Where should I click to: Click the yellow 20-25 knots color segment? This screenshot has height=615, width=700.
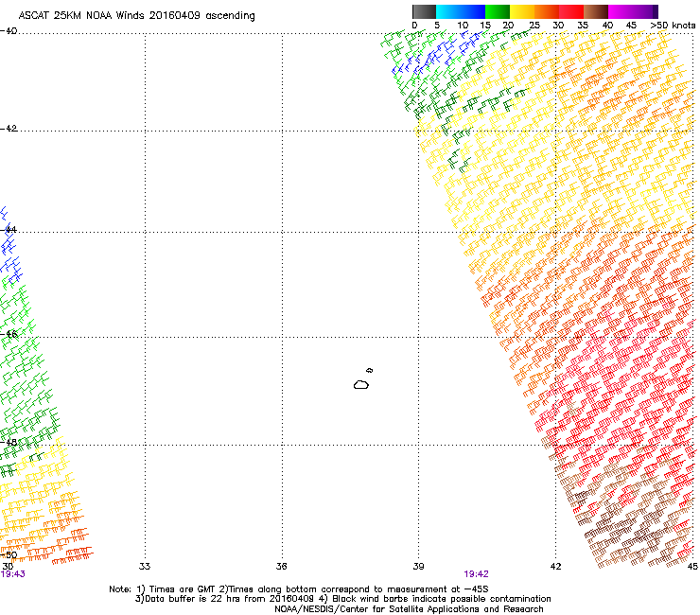point(522,11)
